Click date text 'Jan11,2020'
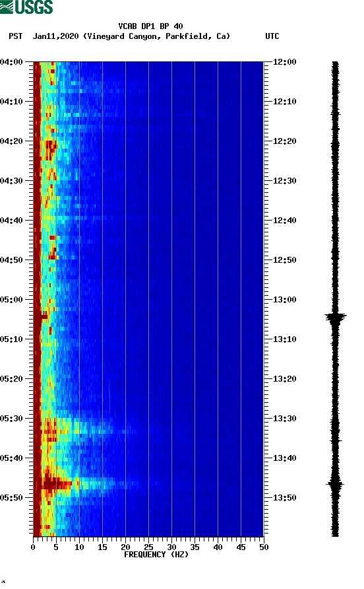 pos(55,36)
